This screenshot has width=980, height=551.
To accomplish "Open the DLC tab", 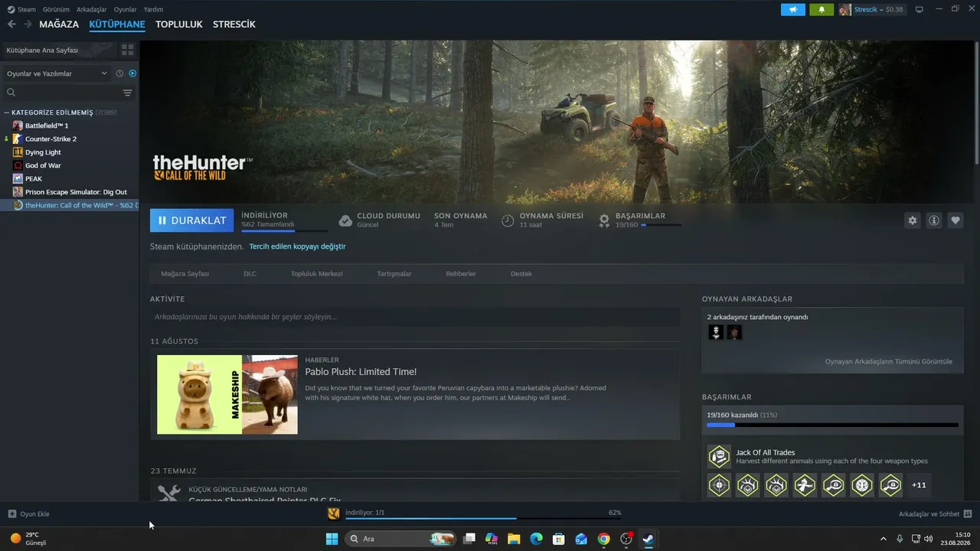I will pos(250,274).
